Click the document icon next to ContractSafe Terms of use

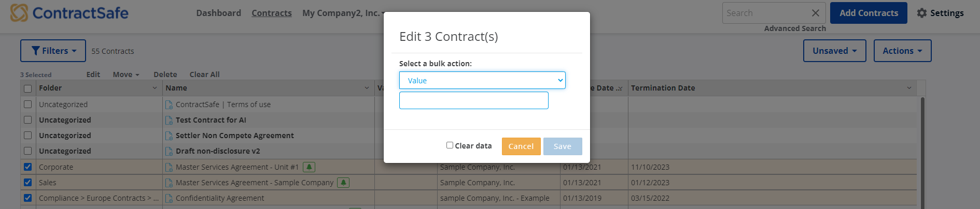169,104
